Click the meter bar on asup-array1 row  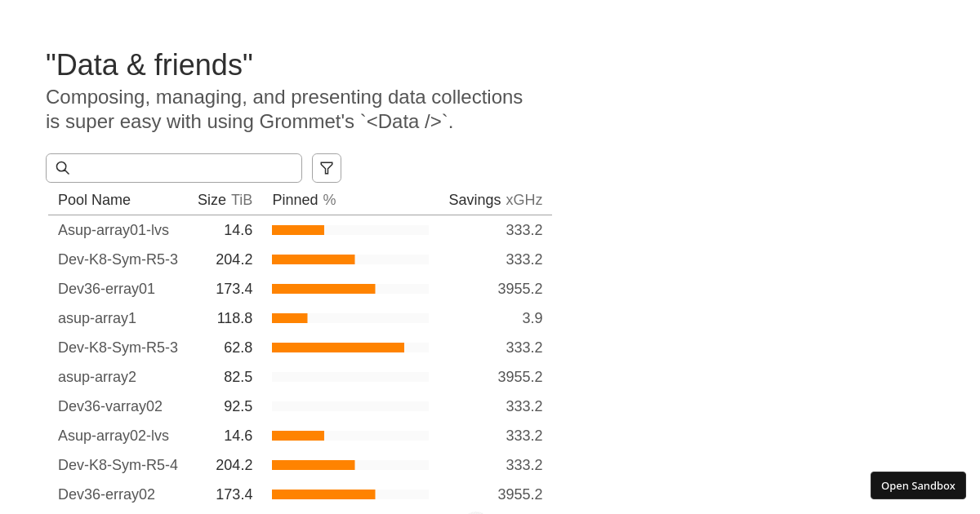[350, 318]
